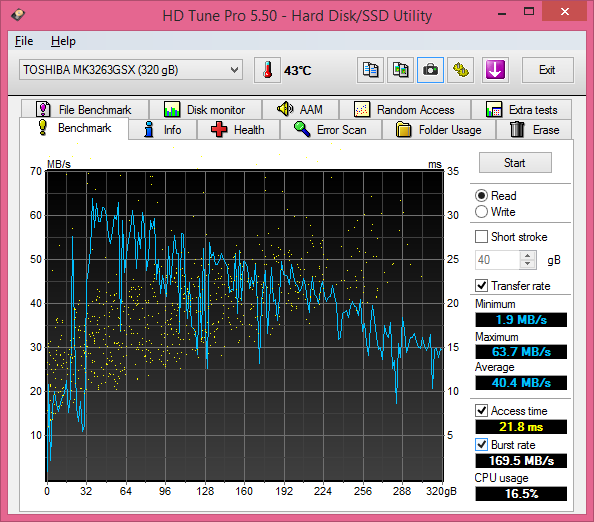Open the Health tab
This screenshot has height=522, width=594.
[x=238, y=130]
